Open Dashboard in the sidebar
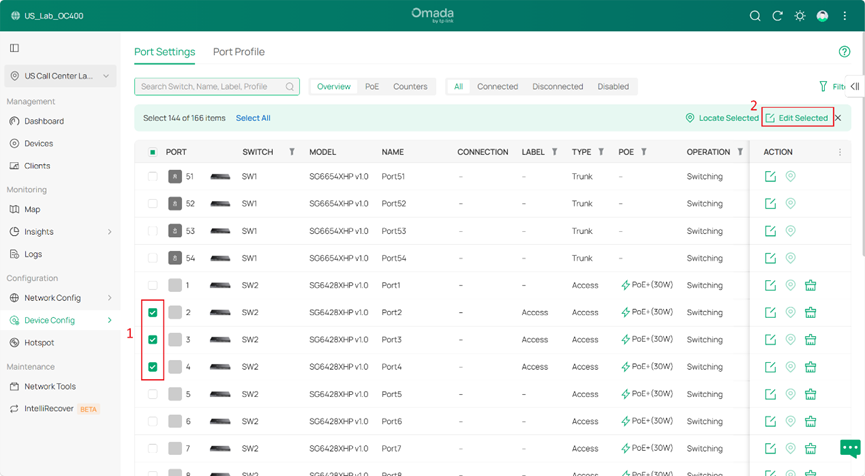 [44, 121]
